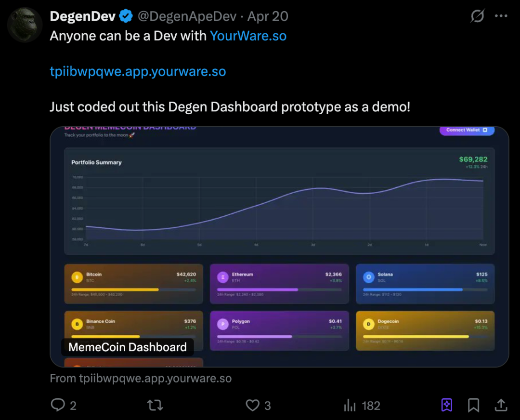
Task: View post analytics bar chart icon
Action: [350, 405]
